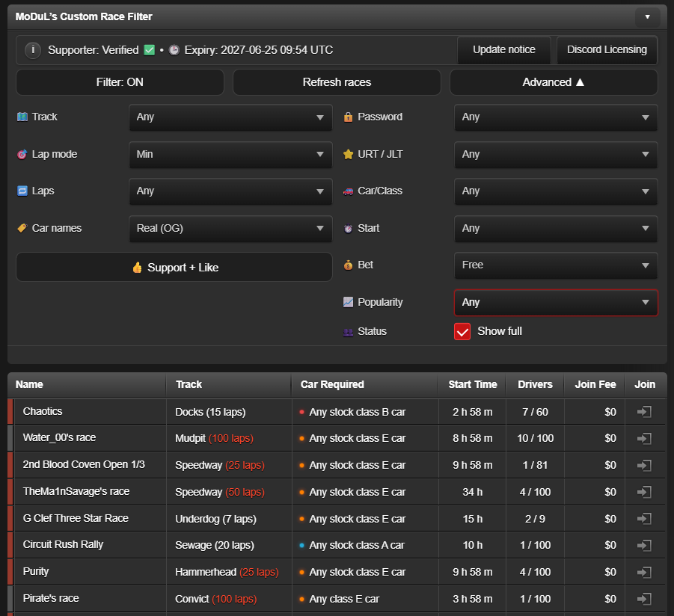The width and height of the screenshot is (674, 616).
Task: Collapse the Custom Race Filter panel arrow
Action: 647,17
